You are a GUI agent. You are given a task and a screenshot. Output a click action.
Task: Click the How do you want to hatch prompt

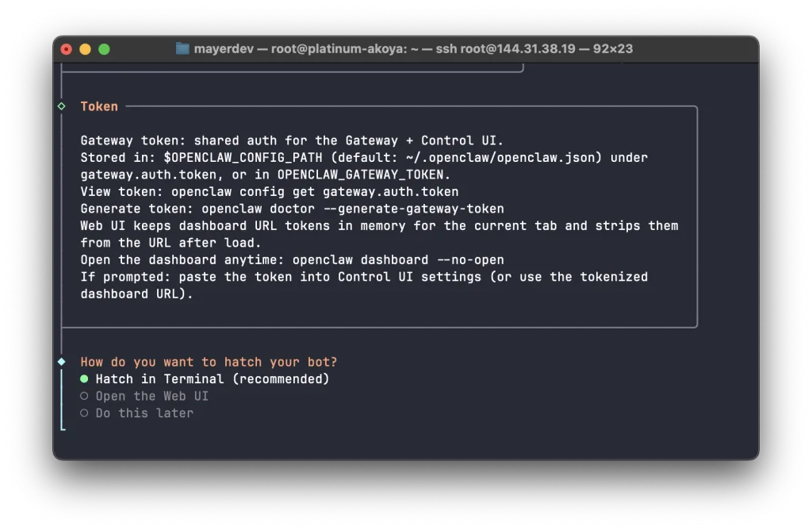[x=209, y=362]
